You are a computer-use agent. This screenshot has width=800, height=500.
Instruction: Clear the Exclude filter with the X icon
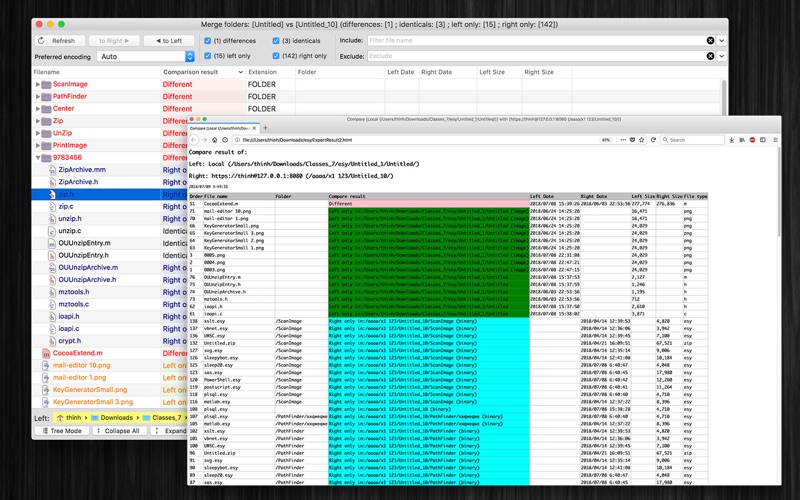point(710,56)
